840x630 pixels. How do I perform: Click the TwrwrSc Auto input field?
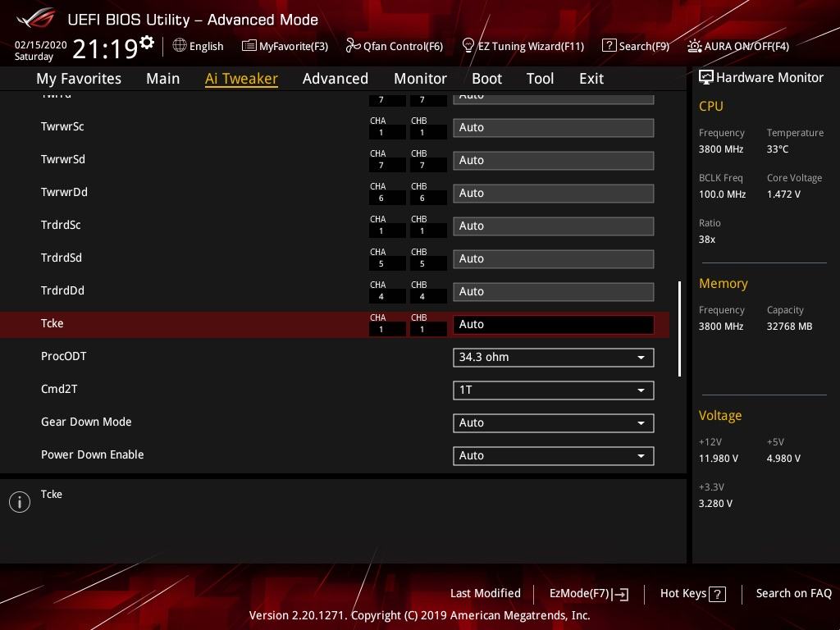pos(554,128)
